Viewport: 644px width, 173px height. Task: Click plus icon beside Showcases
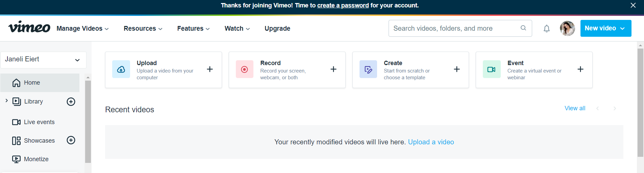pyautogui.click(x=71, y=140)
